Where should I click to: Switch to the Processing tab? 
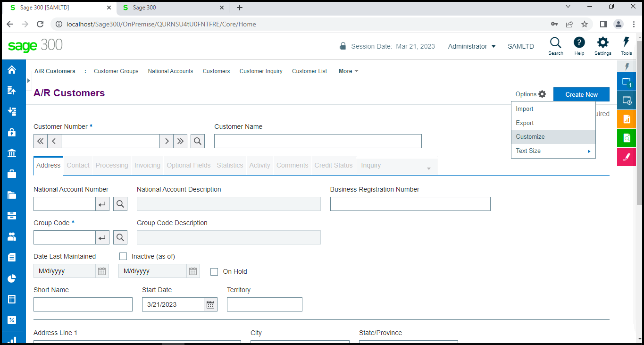coord(112,165)
